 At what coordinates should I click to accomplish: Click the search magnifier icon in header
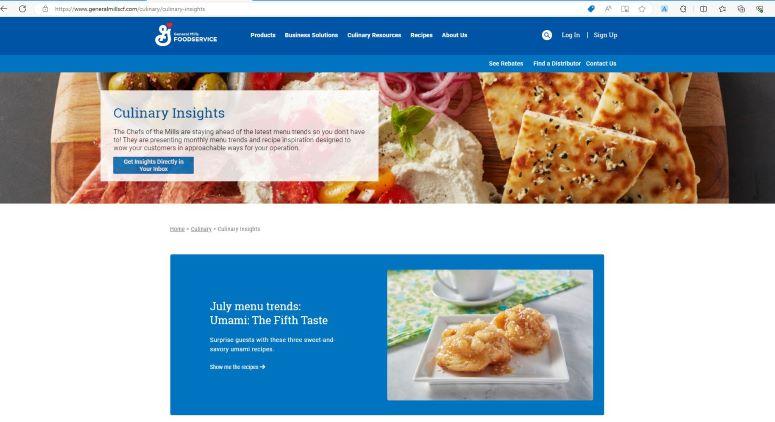point(546,35)
